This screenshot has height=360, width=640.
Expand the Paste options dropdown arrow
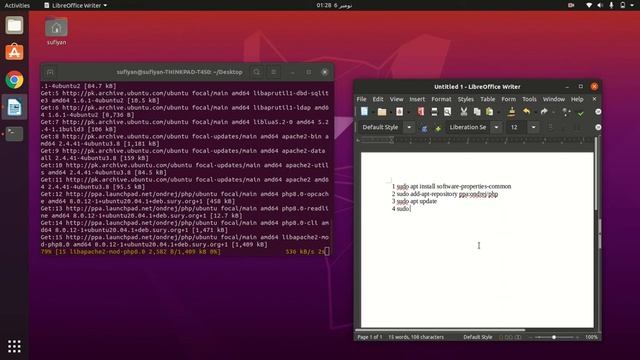pyautogui.click(x=498, y=112)
